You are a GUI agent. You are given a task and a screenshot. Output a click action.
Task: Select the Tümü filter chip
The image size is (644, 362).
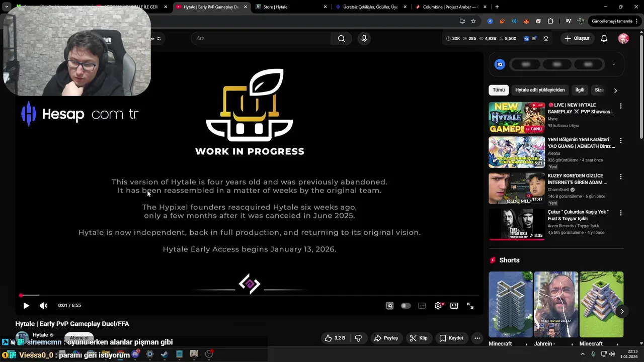(x=499, y=90)
